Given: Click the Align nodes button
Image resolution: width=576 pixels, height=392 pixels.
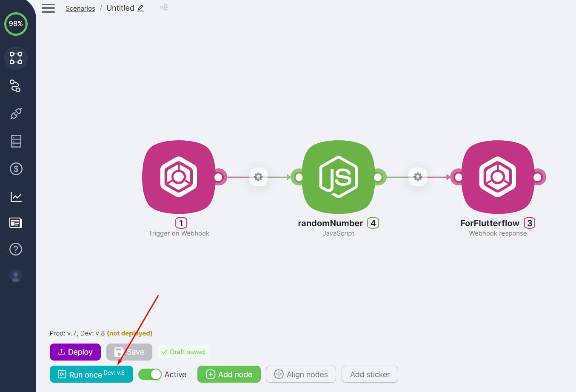Looking at the screenshot, I should click(x=301, y=374).
